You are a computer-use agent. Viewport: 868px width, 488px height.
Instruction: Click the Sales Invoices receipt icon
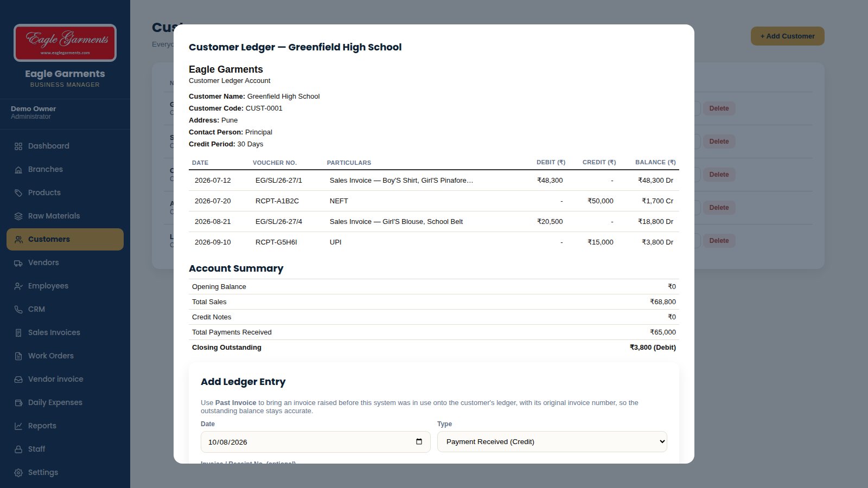[x=18, y=333]
